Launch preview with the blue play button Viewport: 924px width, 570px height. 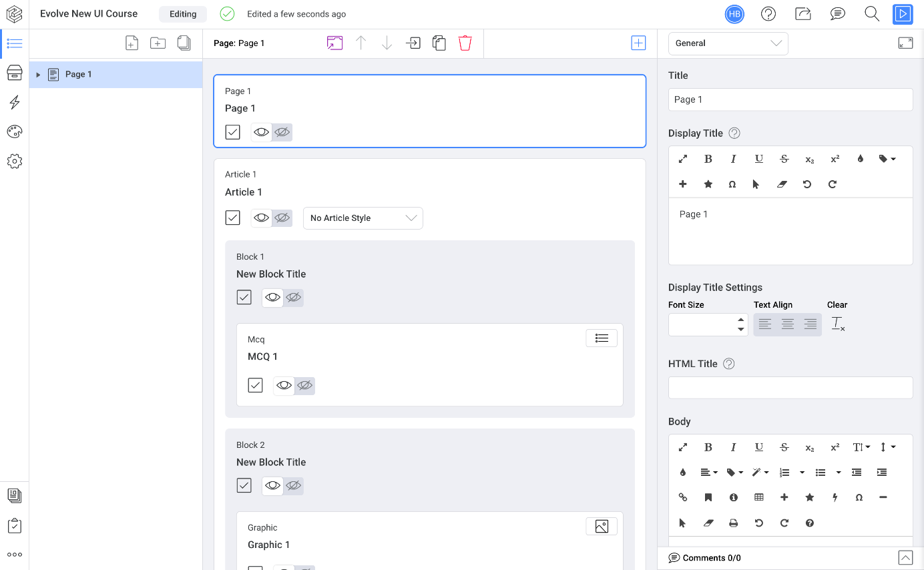coord(903,13)
